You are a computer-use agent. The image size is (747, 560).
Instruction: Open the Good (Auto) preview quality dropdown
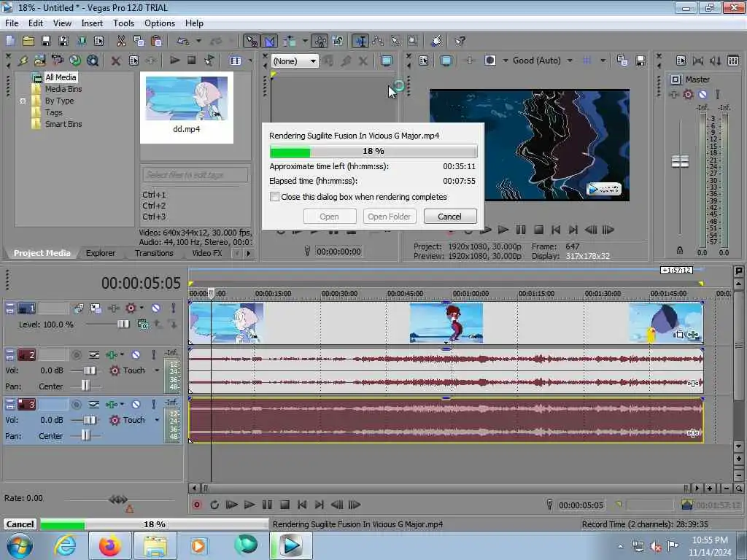click(570, 61)
